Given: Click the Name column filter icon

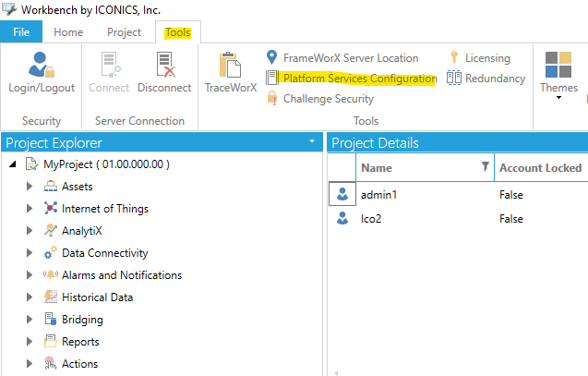Looking at the screenshot, I should (x=486, y=166).
